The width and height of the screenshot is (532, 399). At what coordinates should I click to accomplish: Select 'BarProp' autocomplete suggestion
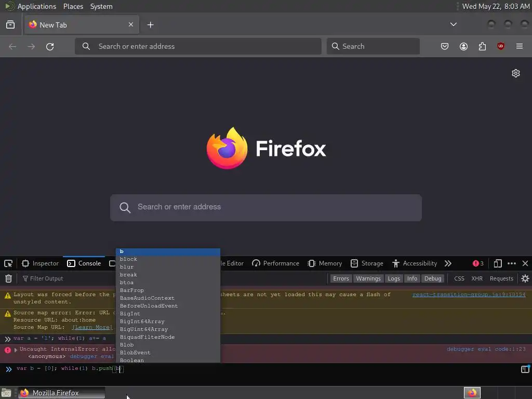(x=168, y=290)
